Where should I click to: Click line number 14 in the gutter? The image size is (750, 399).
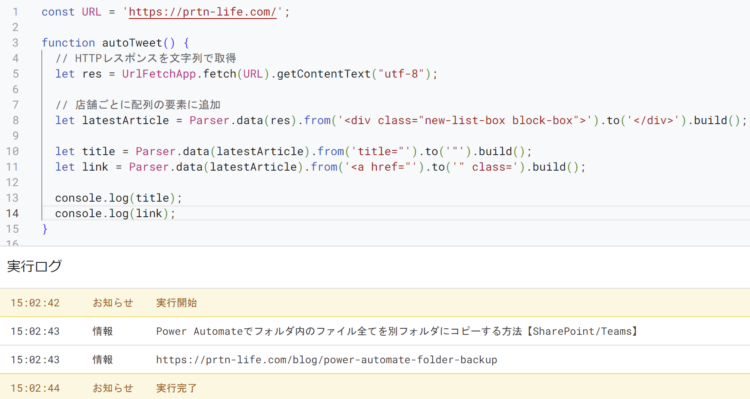click(12, 213)
